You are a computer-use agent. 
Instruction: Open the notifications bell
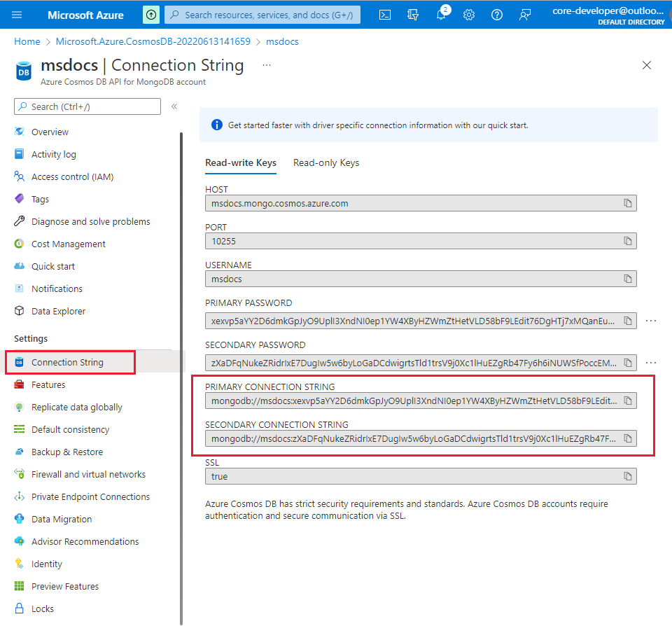tap(440, 14)
